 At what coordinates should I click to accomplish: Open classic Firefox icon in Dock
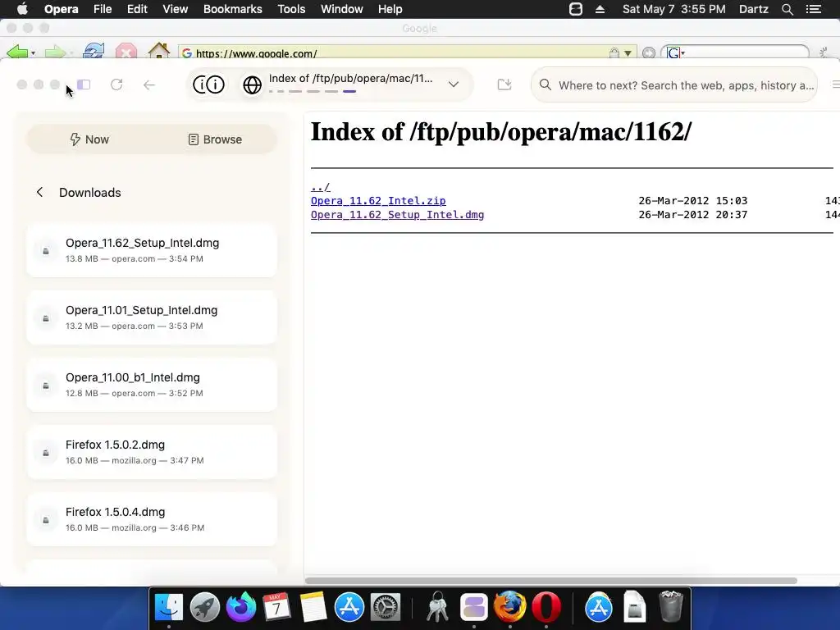tap(509, 607)
